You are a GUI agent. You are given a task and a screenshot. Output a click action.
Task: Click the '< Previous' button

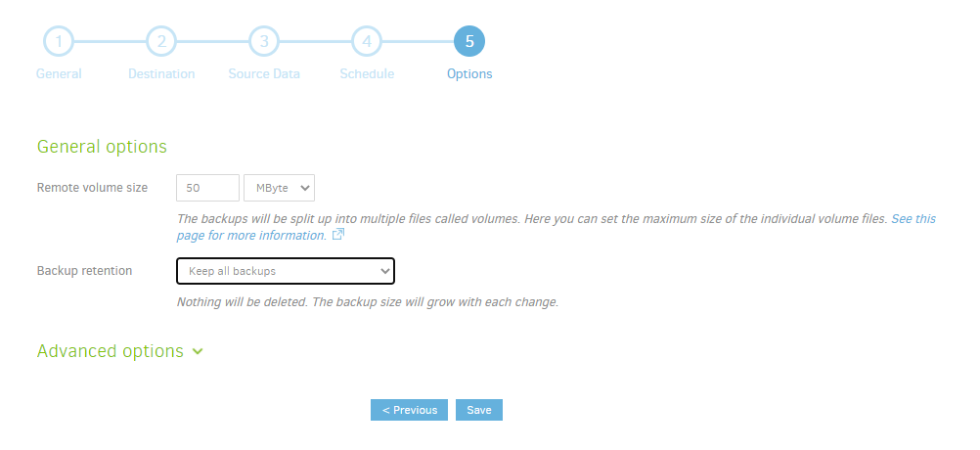pyautogui.click(x=409, y=410)
